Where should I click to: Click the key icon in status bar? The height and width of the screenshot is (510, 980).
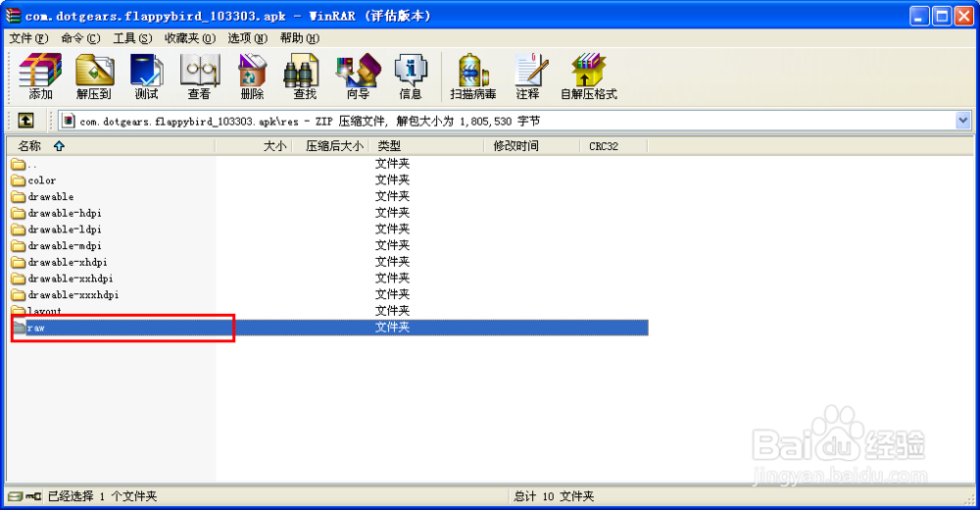33,496
